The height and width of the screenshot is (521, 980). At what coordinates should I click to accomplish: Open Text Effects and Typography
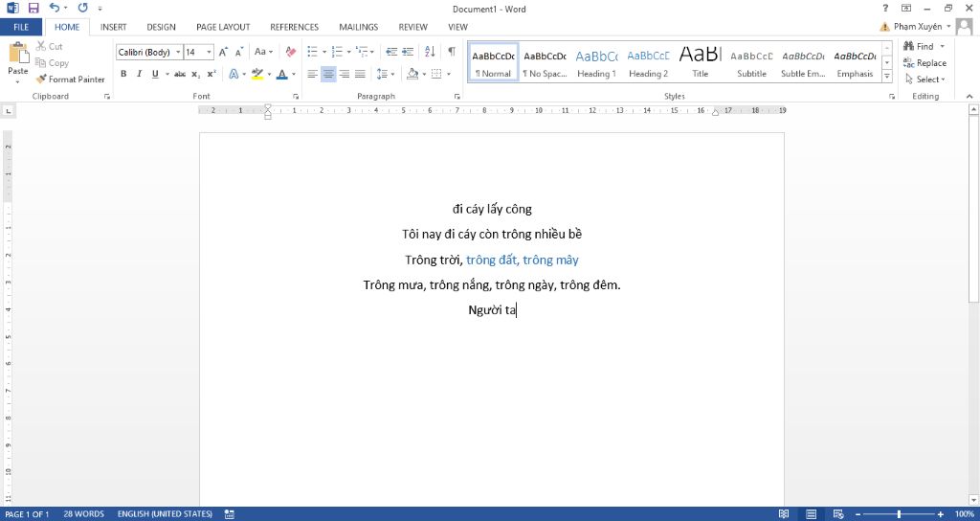point(234,74)
